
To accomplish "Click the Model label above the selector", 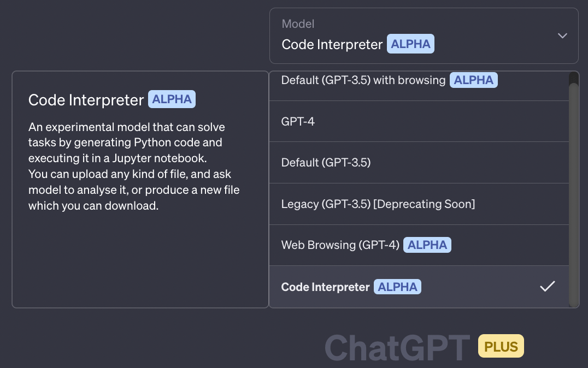I will coord(297,23).
